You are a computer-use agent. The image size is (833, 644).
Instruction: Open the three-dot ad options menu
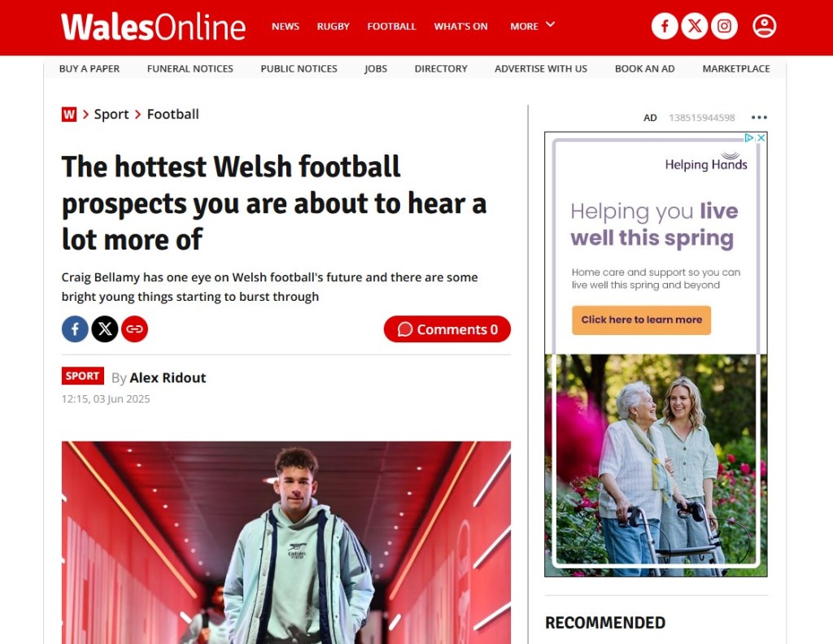click(x=759, y=117)
